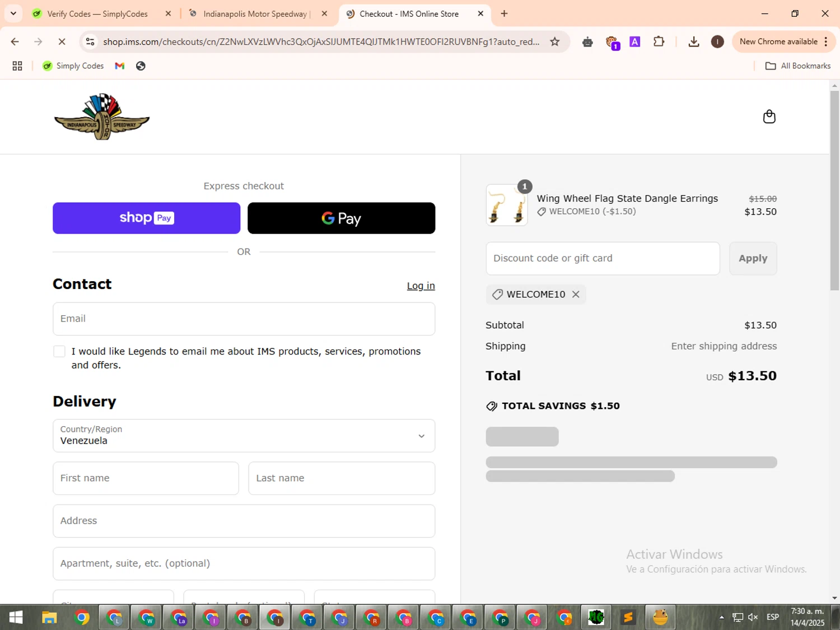The width and height of the screenshot is (840, 630).
Task: Open Chrome profile R taskbar icon
Action: tap(372, 618)
